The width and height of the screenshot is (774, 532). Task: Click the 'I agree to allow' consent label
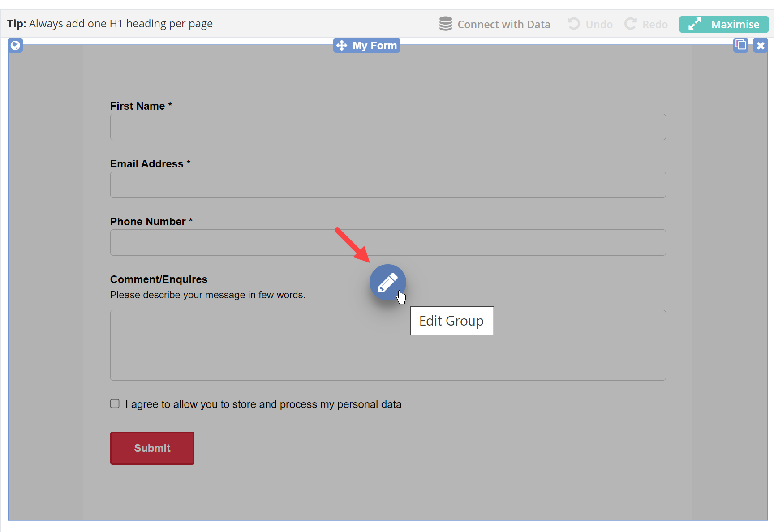[263, 404]
